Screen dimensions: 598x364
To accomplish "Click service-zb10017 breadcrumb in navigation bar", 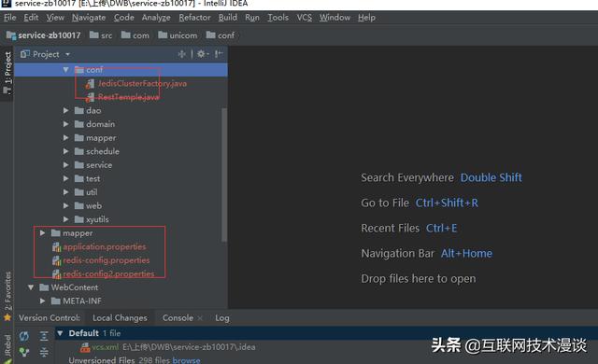I will pos(44,35).
